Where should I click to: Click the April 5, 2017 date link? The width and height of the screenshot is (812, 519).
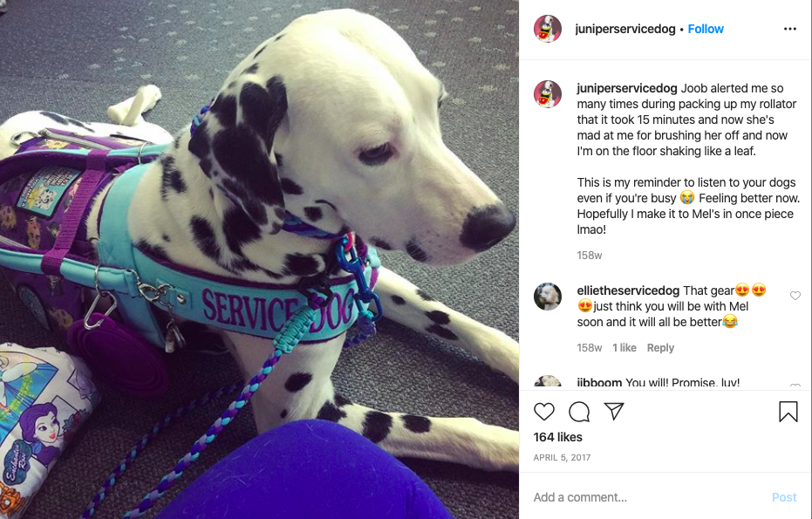click(x=562, y=457)
